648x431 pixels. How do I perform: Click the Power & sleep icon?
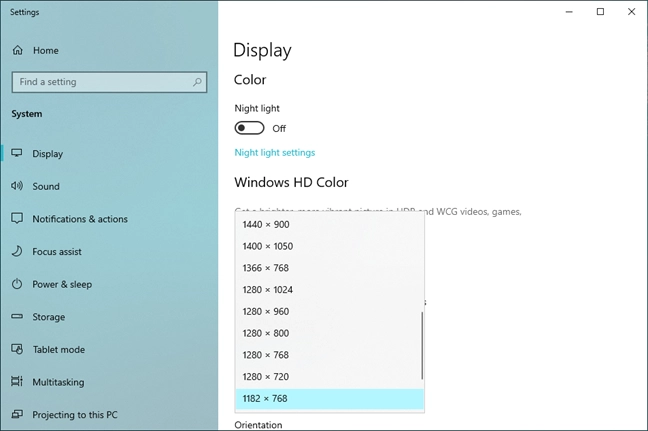click(x=17, y=284)
